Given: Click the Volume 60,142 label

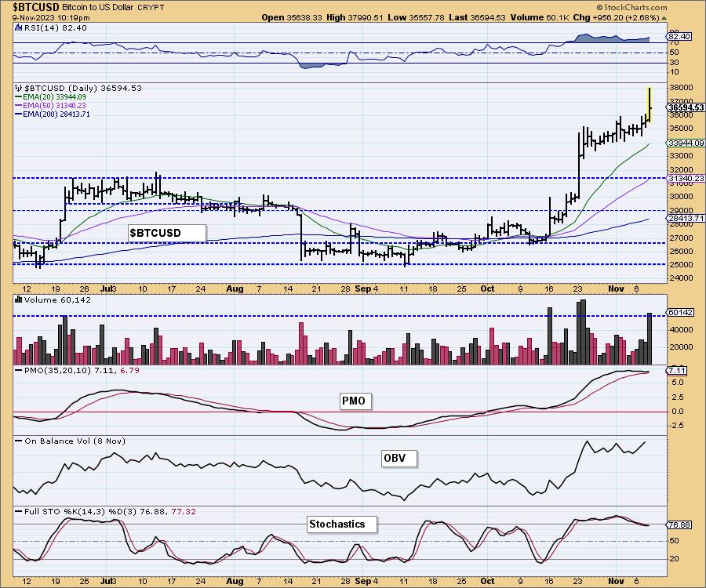Looking at the screenshot, I should click(x=57, y=300).
